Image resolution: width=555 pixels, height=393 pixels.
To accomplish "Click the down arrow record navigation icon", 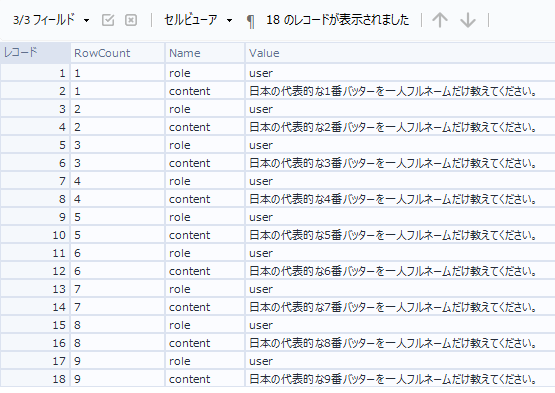I will (468, 20).
